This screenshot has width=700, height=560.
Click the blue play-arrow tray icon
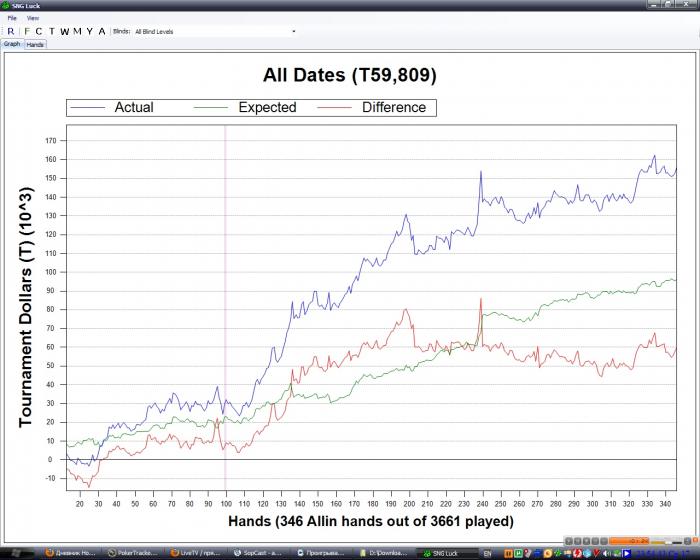pos(627,553)
